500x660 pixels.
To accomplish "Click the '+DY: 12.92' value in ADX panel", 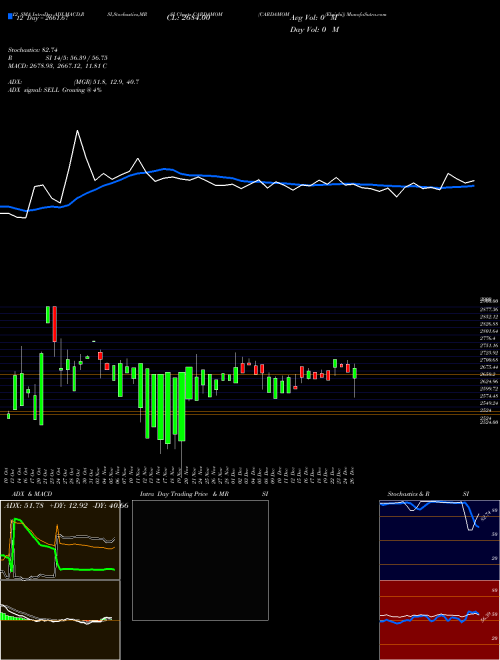I will tap(68, 506).
